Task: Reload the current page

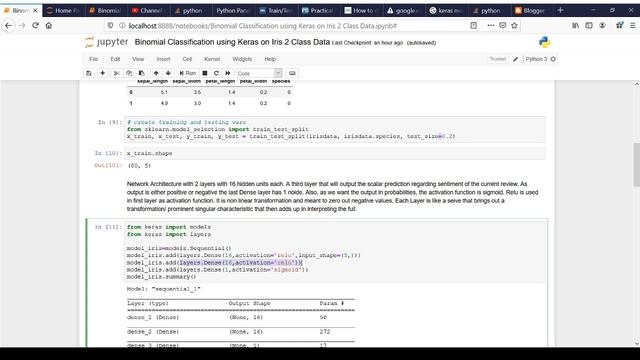Action: (x=36, y=25)
